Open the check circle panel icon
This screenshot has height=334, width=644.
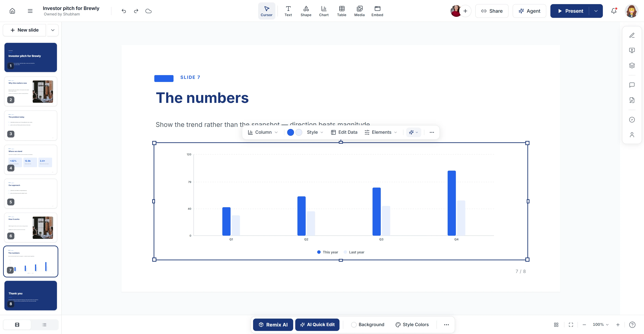click(632, 120)
